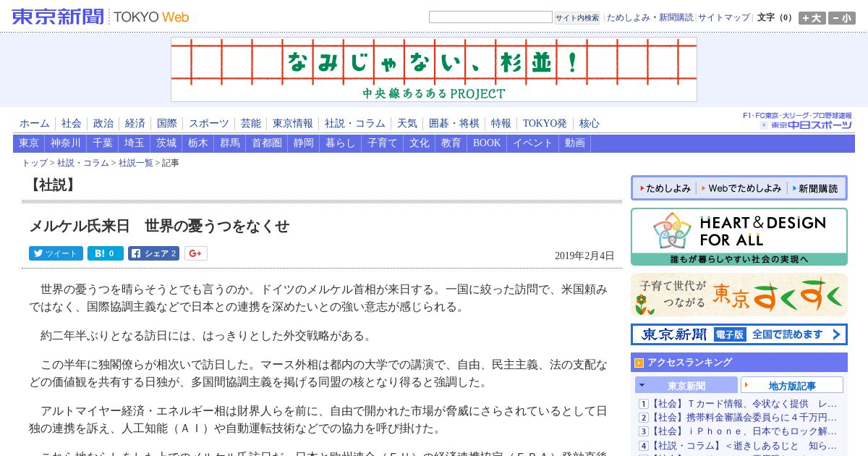Open ranking 2: 携帯料金審議会委員 article

tap(744, 418)
